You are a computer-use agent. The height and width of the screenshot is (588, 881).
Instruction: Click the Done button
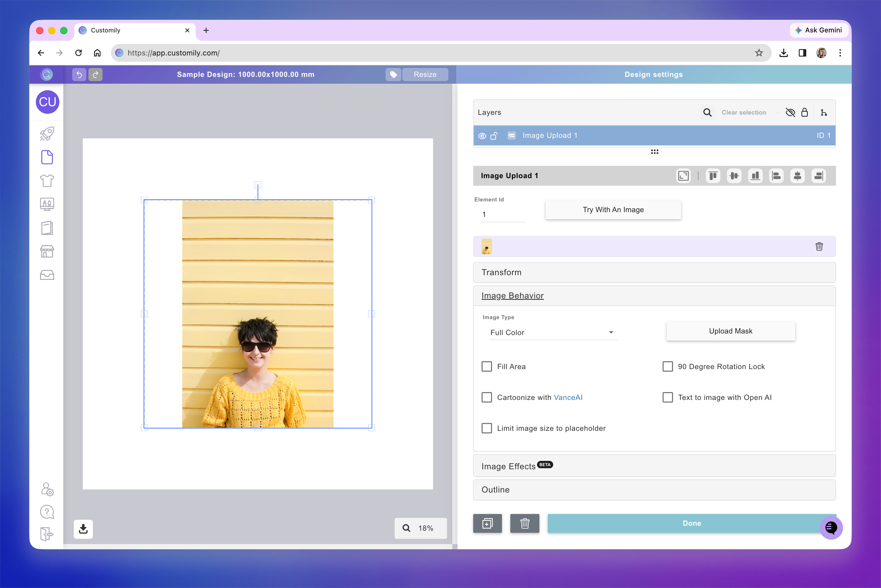pyautogui.click(x=692, y=523)
